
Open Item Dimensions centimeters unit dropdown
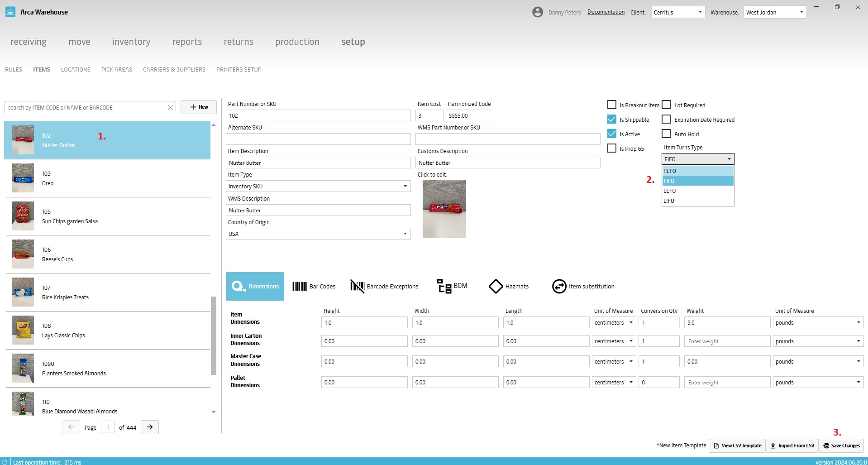pyautogui.click(x=614, y=322)
